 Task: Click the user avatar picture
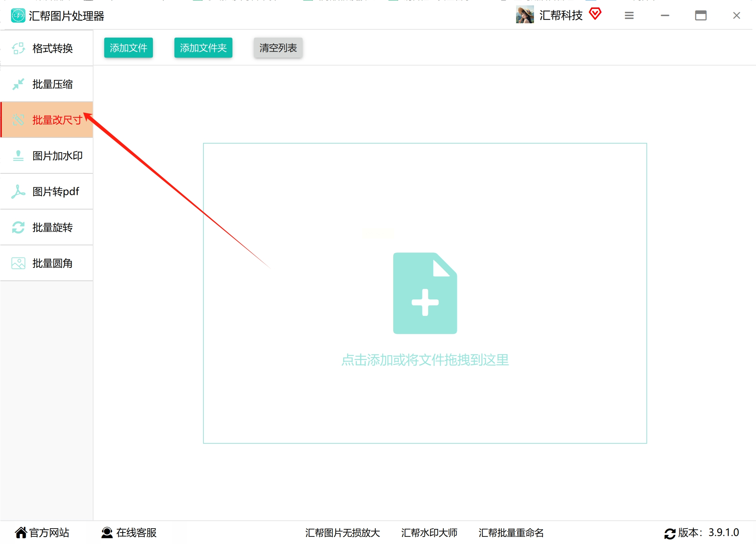pyautogui.click(x=525, y=15)
